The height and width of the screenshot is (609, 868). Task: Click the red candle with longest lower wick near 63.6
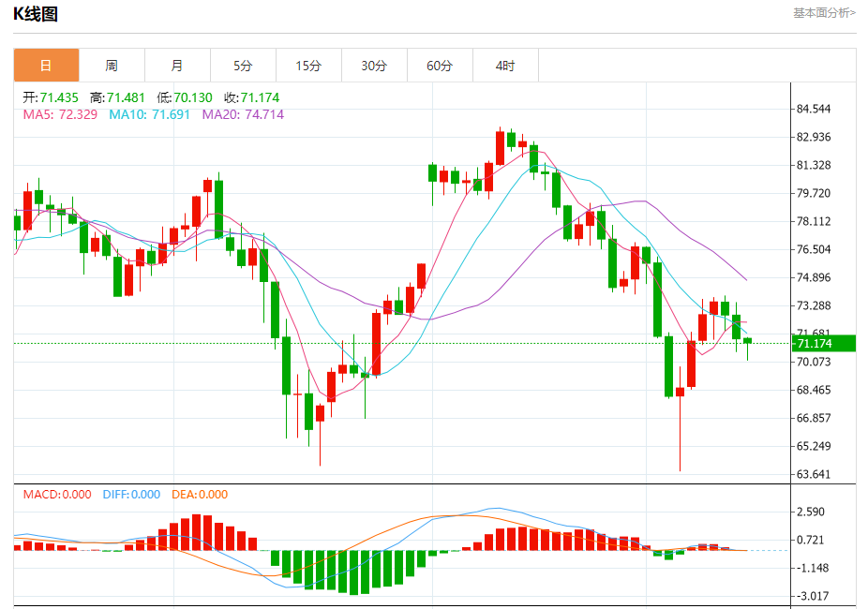680,393
